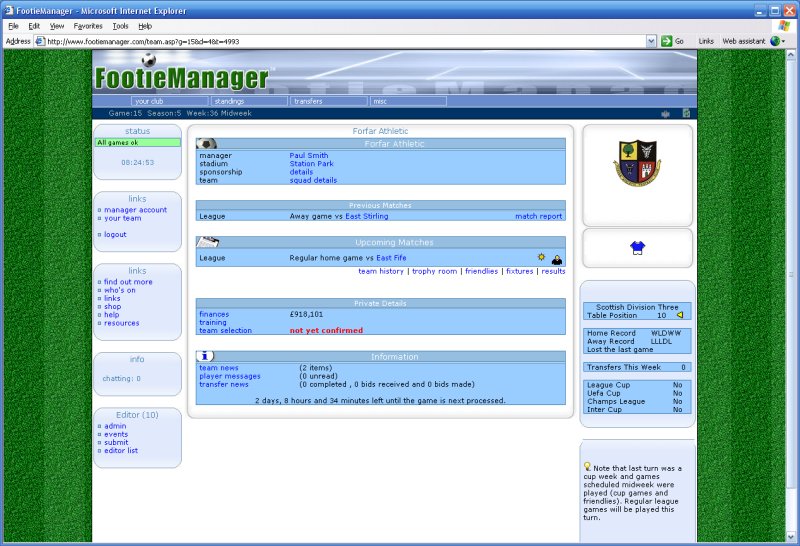Open the "who's on" link

point(119,290)
